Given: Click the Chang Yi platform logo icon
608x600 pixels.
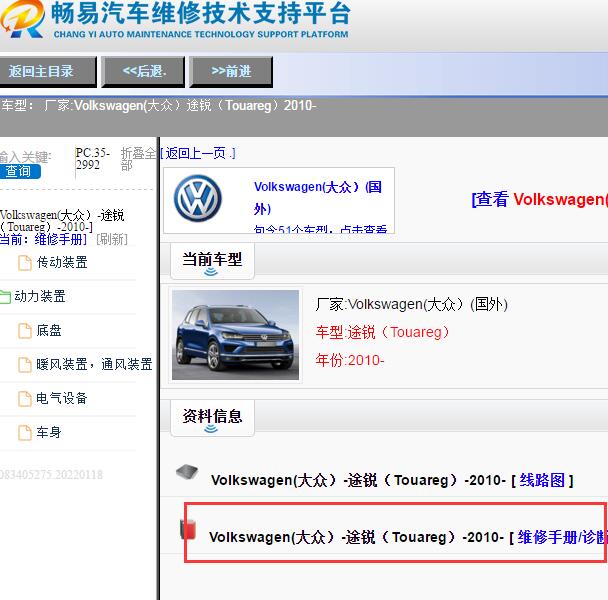Looking at the screenshot, I should [22, 18].
